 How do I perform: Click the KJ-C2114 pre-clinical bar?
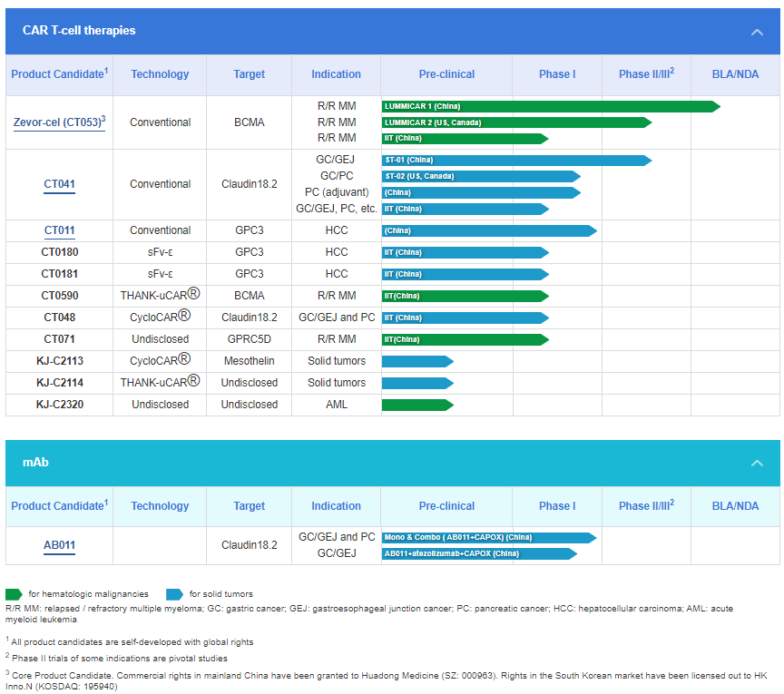click(417, 384)
